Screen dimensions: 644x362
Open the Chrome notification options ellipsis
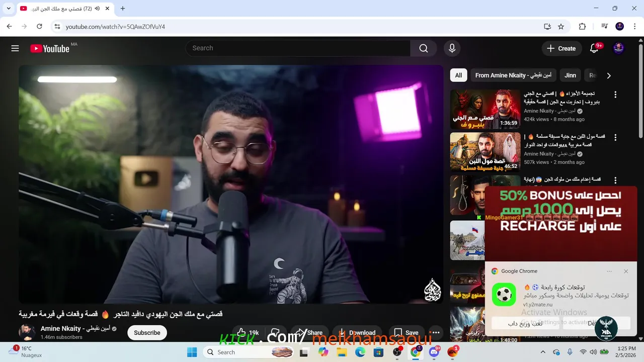point(609,271)
